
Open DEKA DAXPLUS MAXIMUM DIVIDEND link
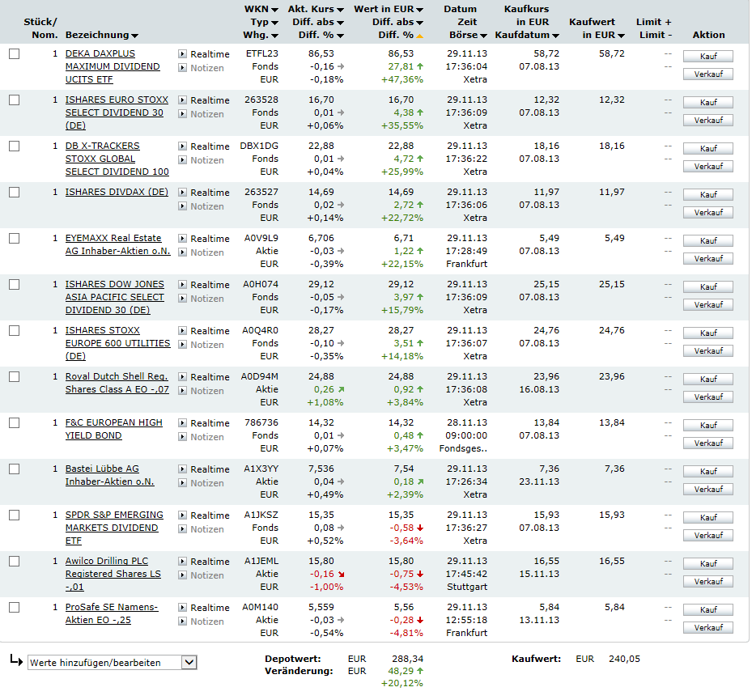pos(113,66)
